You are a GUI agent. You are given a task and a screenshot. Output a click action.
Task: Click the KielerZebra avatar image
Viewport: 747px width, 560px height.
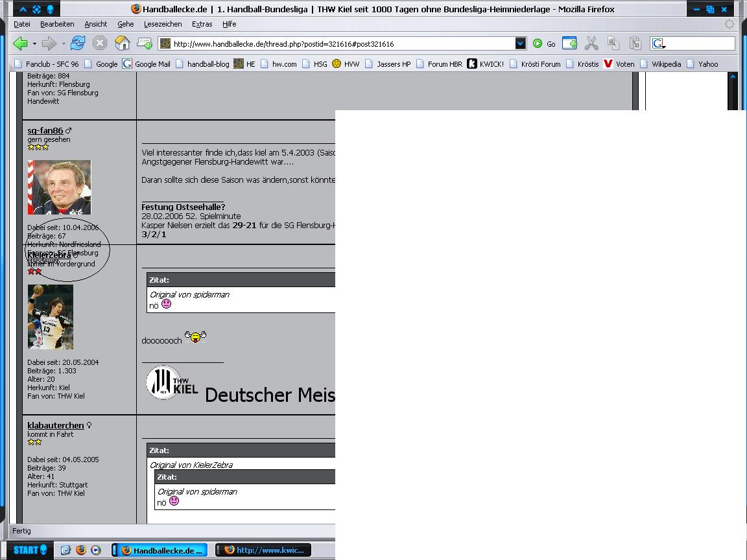51,317
